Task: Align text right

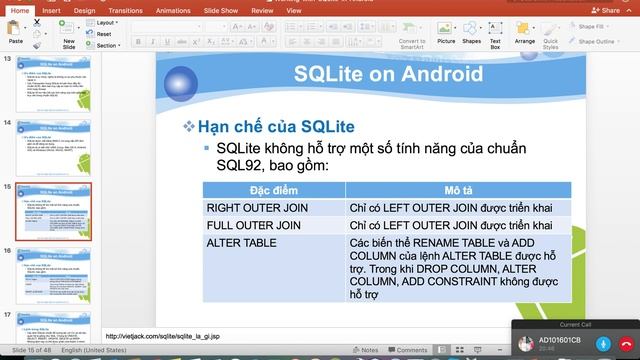Action: click(x=321, y=42)
